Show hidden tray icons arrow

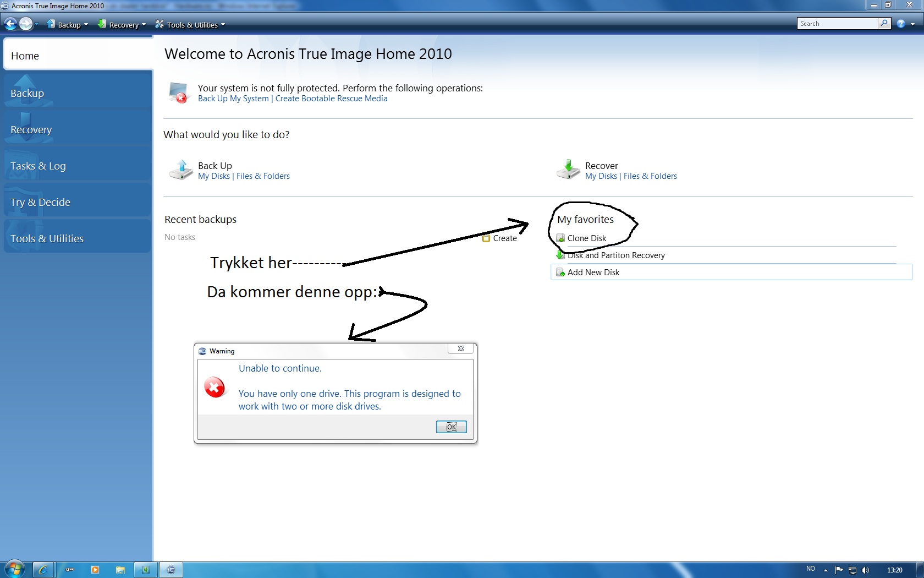[x=826, y=570]
